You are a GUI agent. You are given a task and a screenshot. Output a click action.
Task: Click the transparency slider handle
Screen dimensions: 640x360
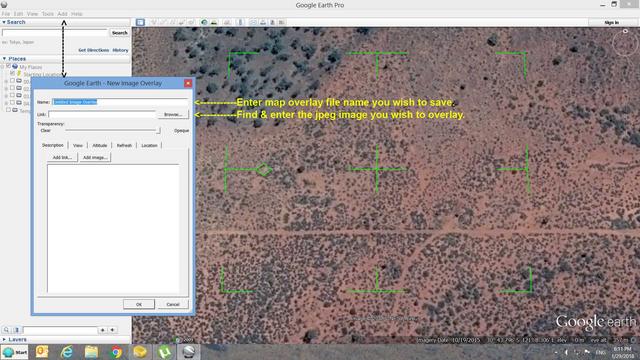click(x=158, y=130)
